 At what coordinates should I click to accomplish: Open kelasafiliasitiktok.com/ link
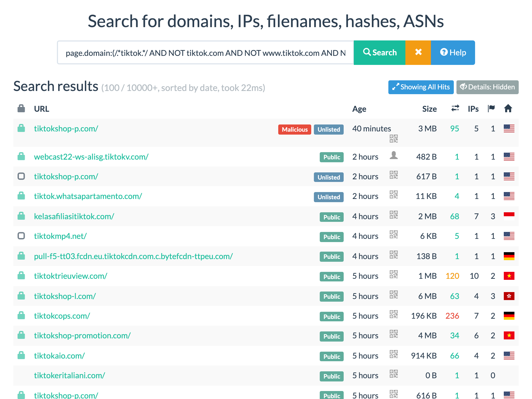74,216
